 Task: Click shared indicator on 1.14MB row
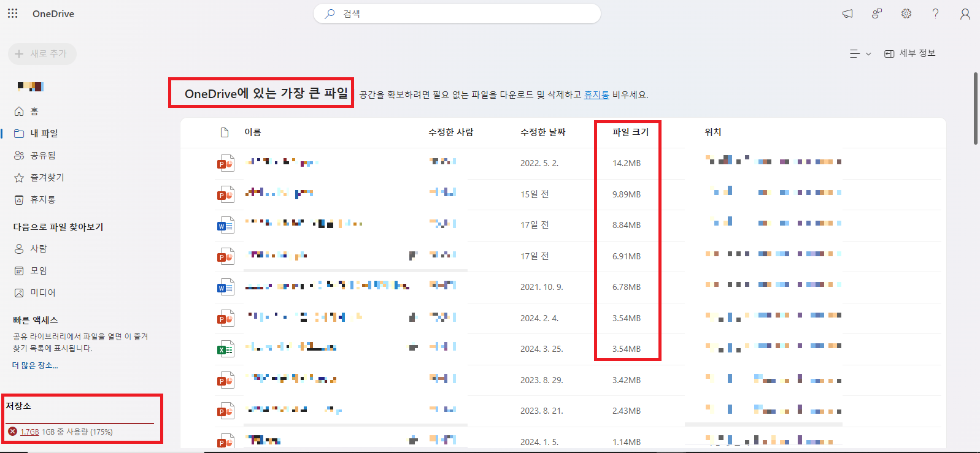click(413, 440)
